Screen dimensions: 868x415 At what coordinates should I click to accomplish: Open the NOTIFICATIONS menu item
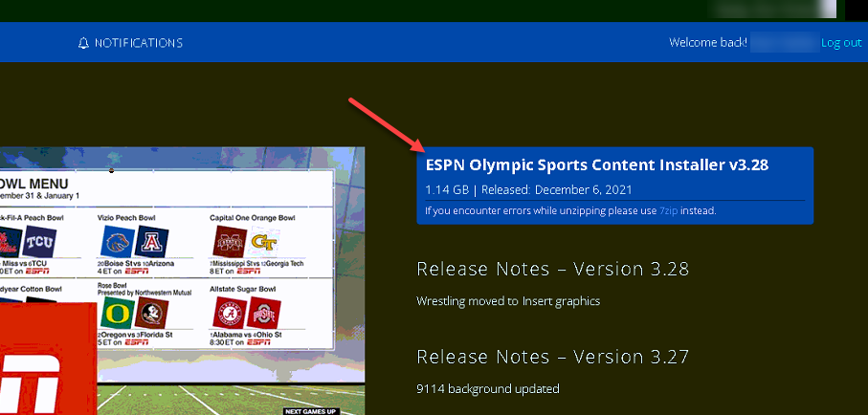[x=138, y=43]
